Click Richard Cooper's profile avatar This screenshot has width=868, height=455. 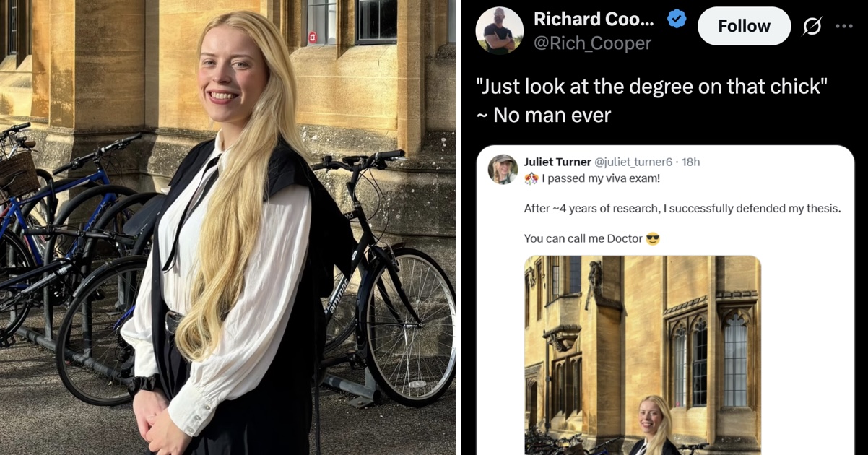coord(499,30)
